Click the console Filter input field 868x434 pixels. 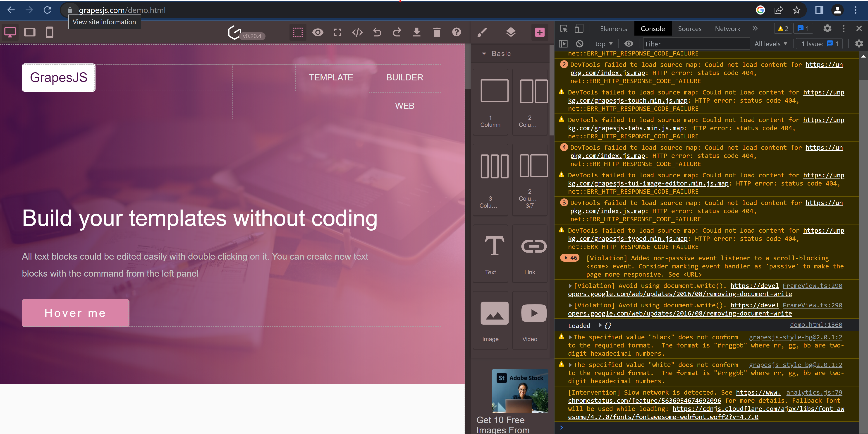pos(696,43)
